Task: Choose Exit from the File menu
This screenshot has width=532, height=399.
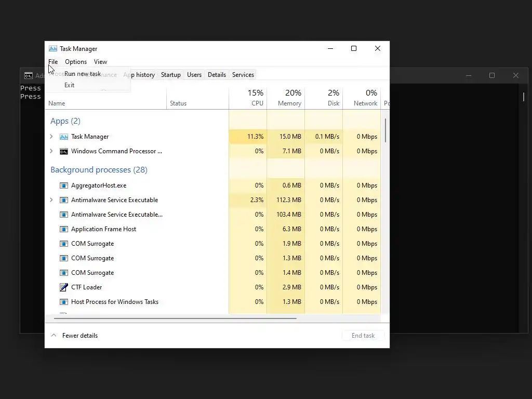Action: 69,85
